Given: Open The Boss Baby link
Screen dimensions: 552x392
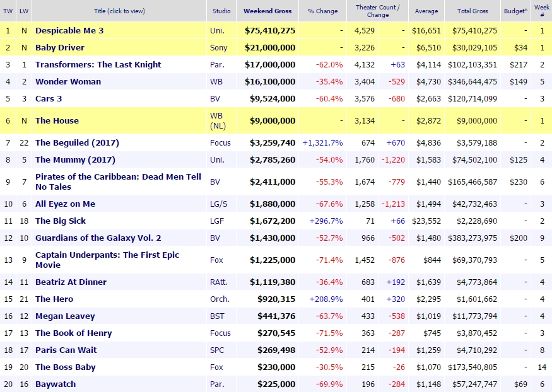Looking at the screenshot, I should 66,367.
